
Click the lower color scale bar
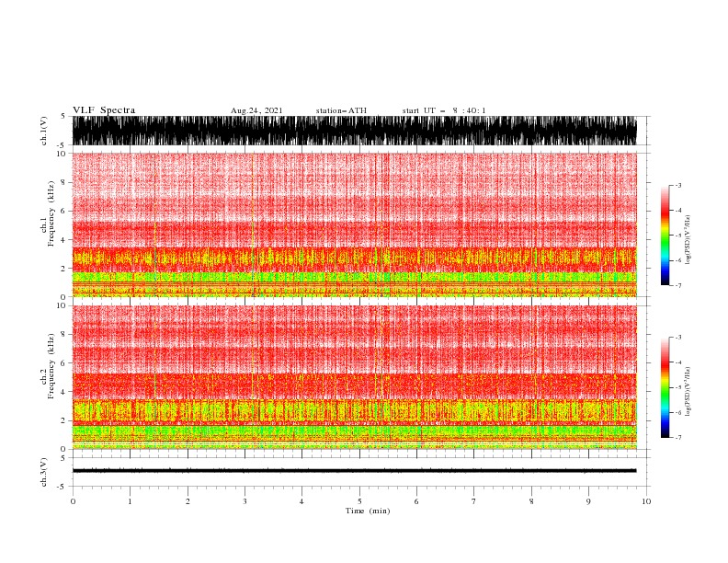[665, 387]
